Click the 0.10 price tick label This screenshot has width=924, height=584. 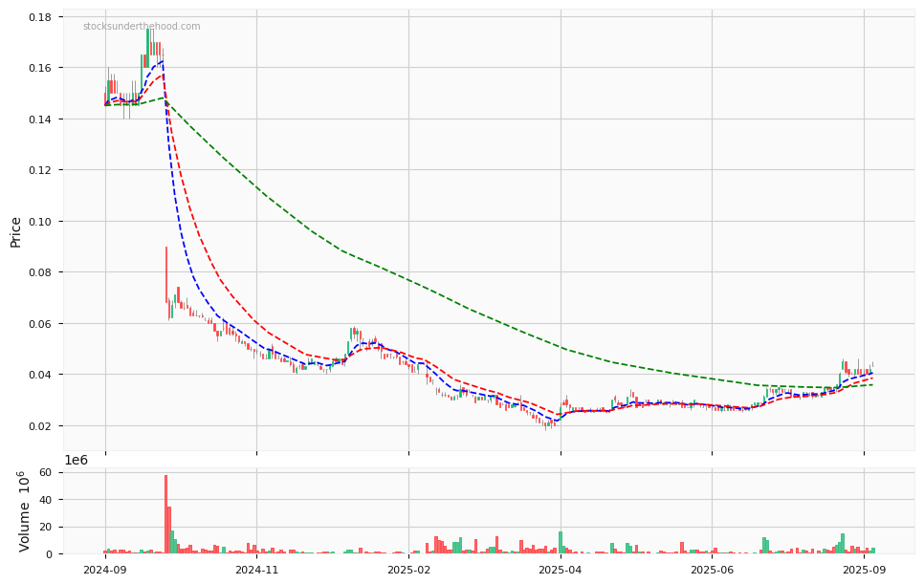click(39, 222)
